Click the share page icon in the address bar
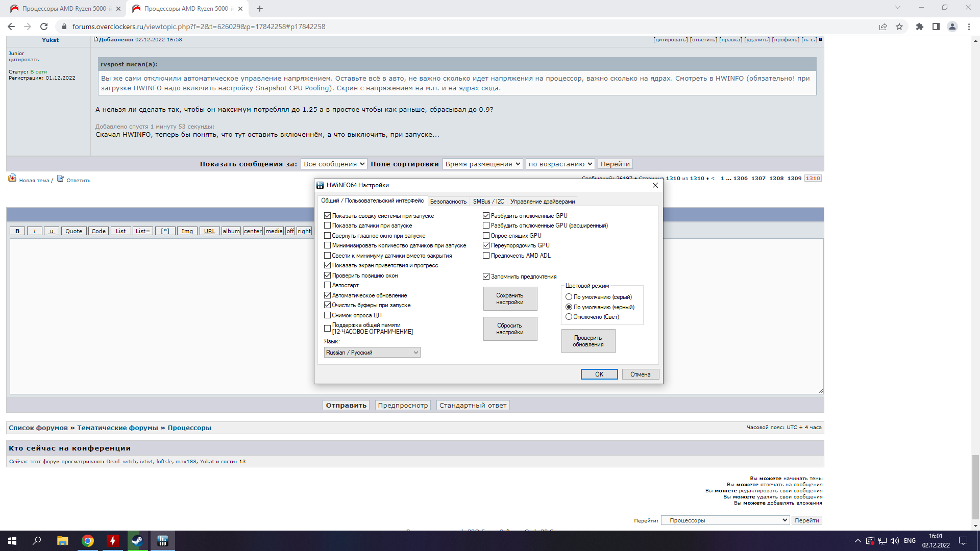 coord(883,27)
